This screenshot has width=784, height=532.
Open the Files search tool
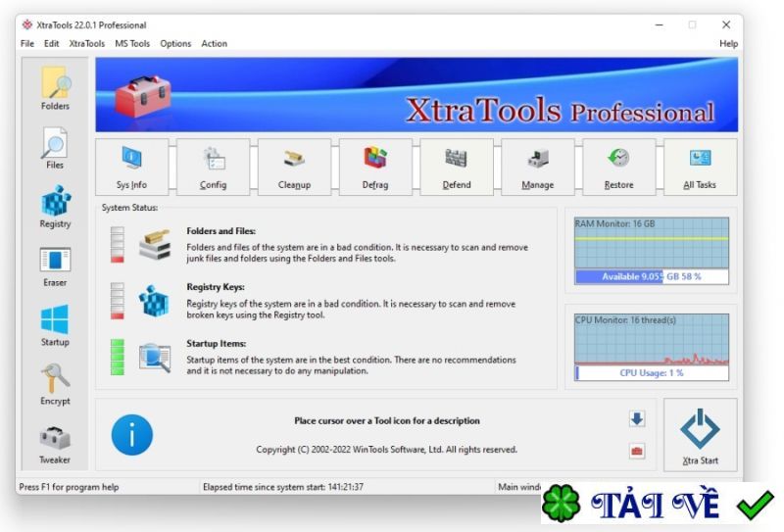coord(55,149)
